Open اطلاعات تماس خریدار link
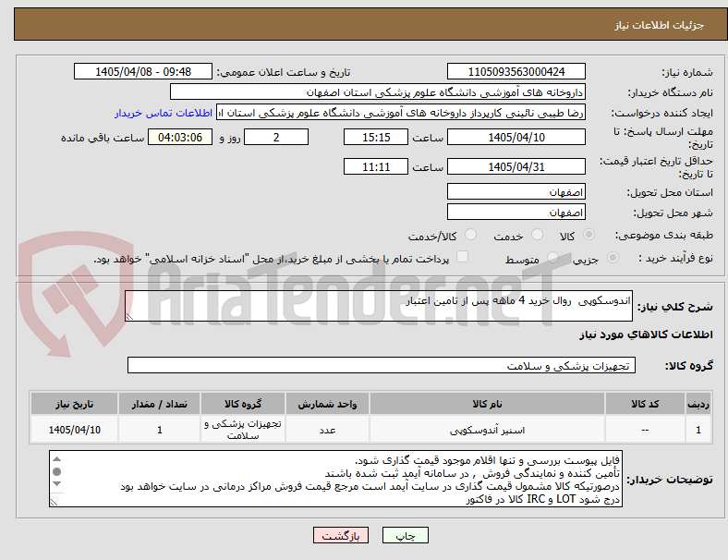 [x=164, y=113]
